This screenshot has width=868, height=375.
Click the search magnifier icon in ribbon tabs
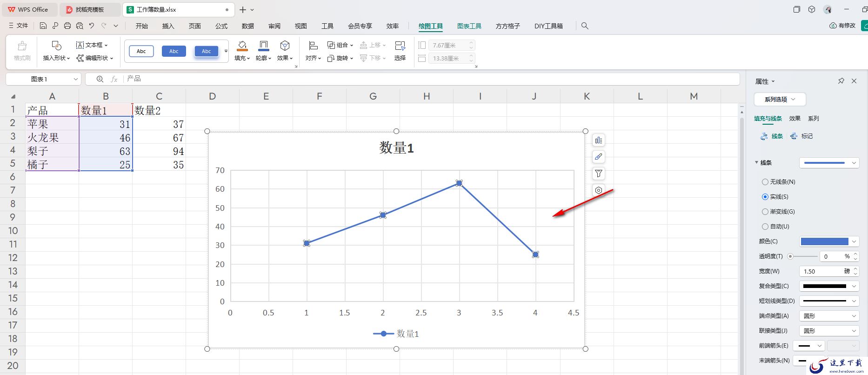click(x=585, y=26)
